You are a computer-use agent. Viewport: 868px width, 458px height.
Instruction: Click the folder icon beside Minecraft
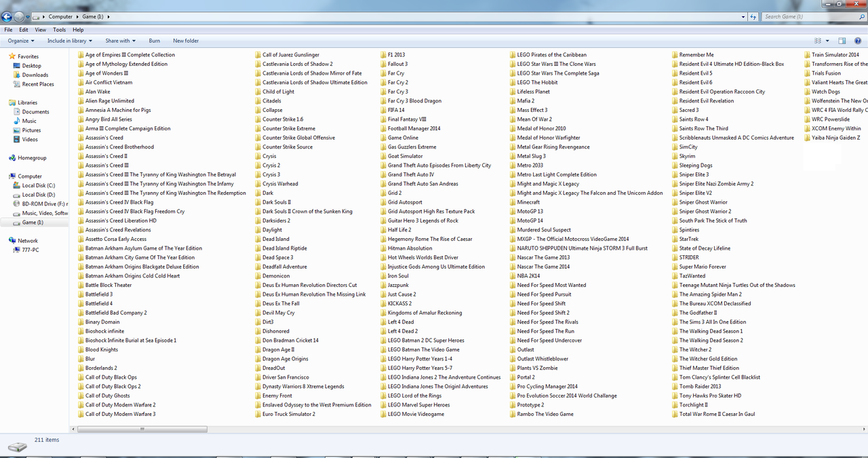513,202
